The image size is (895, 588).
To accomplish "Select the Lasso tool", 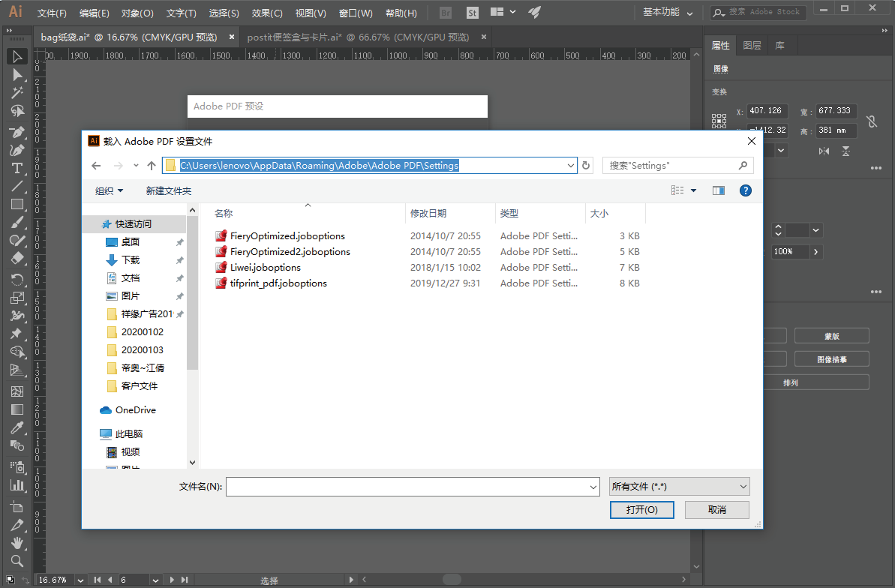I will point(17,111).
